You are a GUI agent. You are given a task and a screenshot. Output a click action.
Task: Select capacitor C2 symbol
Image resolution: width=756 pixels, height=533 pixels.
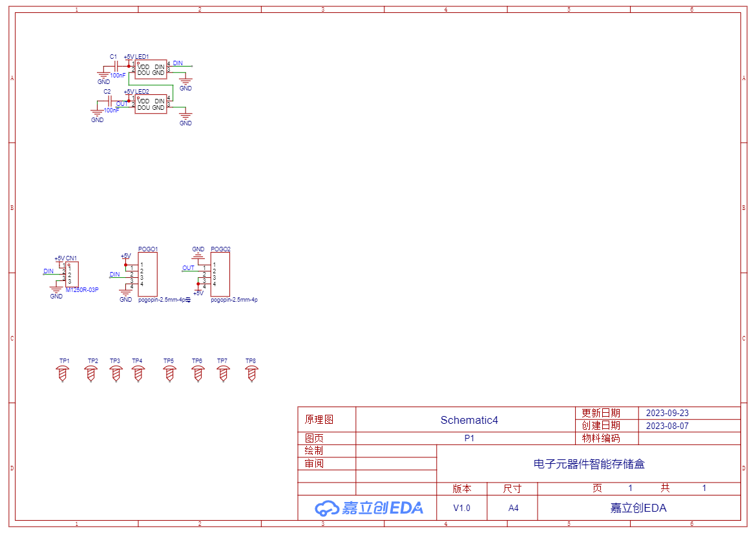[x=109, y=101]
